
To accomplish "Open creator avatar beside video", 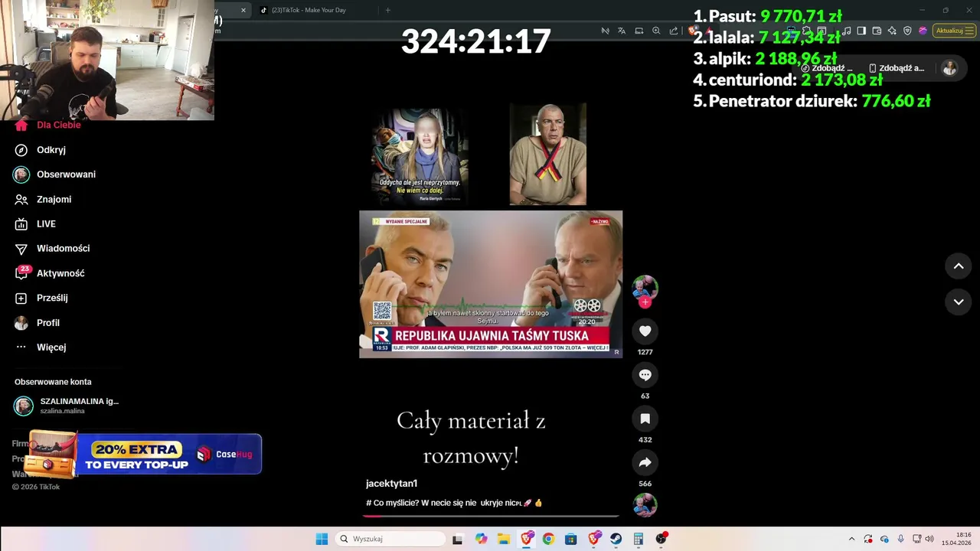I will tap(645, 287).
